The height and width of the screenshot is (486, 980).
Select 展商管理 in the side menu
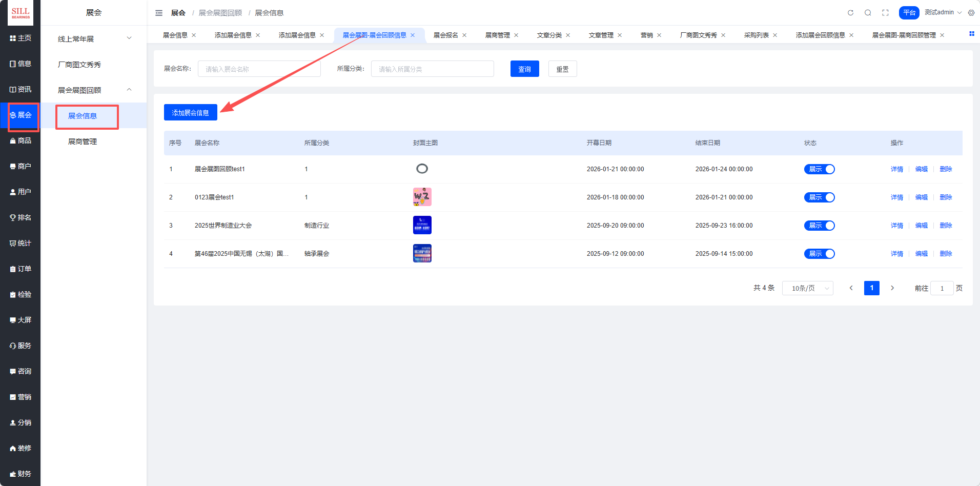pyautogui.click(x=83, y=141)
